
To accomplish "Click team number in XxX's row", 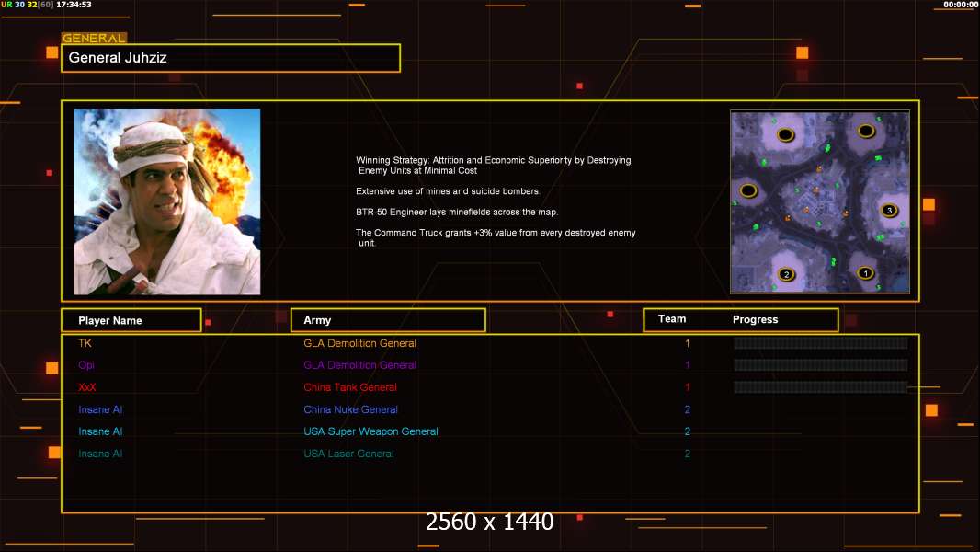I will (x=687, y=387).
